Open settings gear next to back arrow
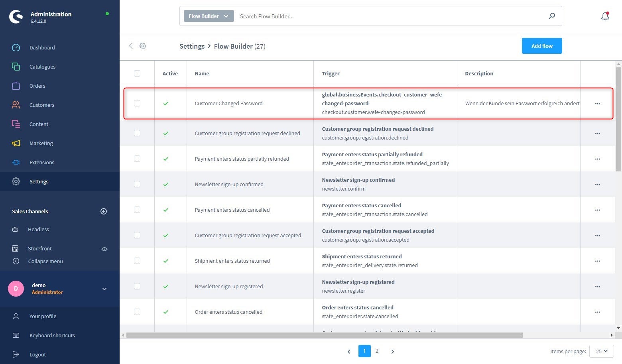This screenshot has width=622, height=364. [x=143, y=46]
